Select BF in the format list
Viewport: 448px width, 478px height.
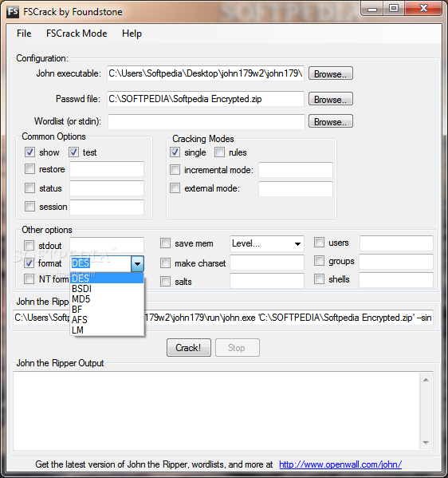pyautogui.click(x=107, y=309)
